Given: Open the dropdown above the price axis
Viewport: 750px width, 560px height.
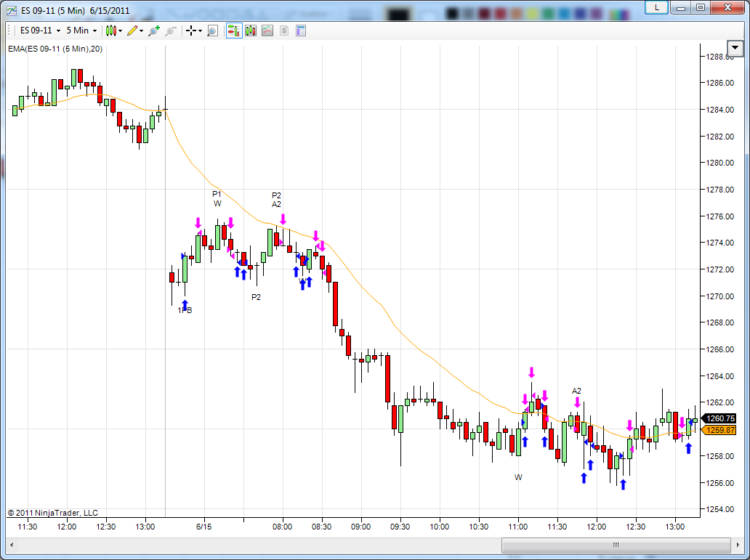Looking at the screenshot, I should 735,48.
